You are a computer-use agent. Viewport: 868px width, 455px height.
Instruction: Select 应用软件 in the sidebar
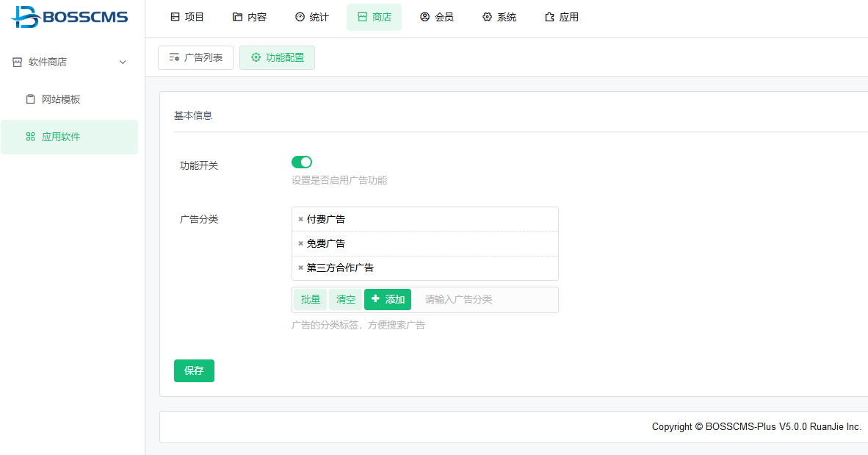61,137
